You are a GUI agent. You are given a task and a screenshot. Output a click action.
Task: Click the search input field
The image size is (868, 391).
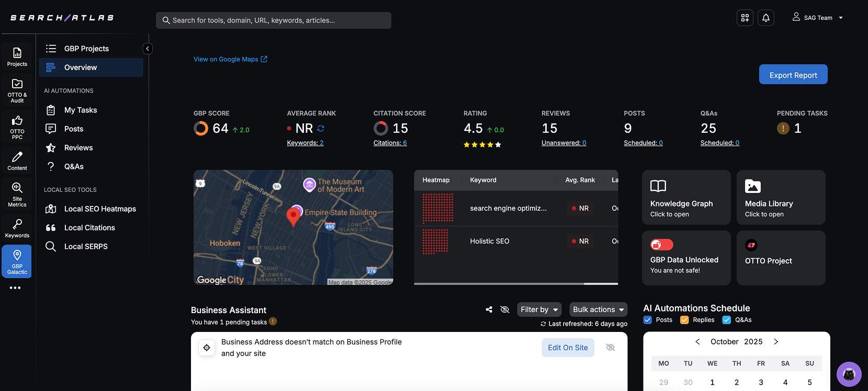pyautogui.click(x=274, y=20)
